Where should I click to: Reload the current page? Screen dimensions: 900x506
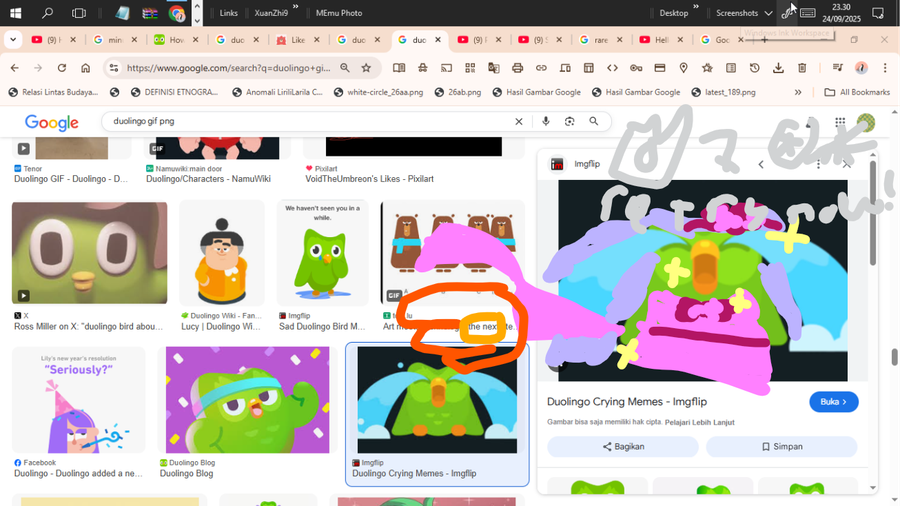click(x=61, y=68)
